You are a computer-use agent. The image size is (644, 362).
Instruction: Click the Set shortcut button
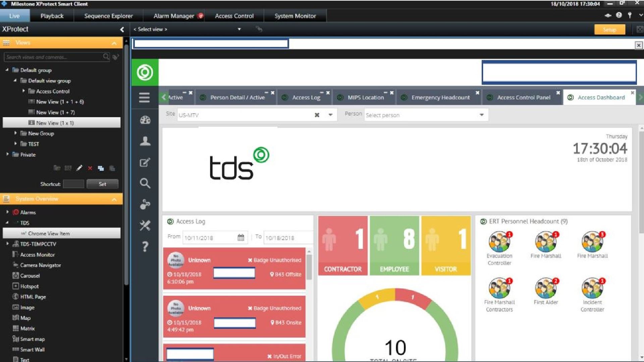(x=102, y=184)
